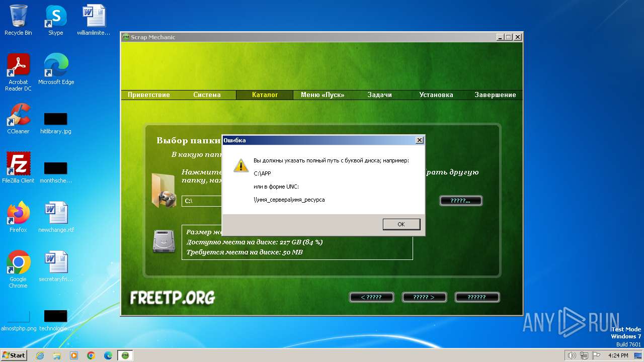Close the Ошибка error dialog
Image resolution: width=644 pixels, height=362 pixels.
click(419, 140)
